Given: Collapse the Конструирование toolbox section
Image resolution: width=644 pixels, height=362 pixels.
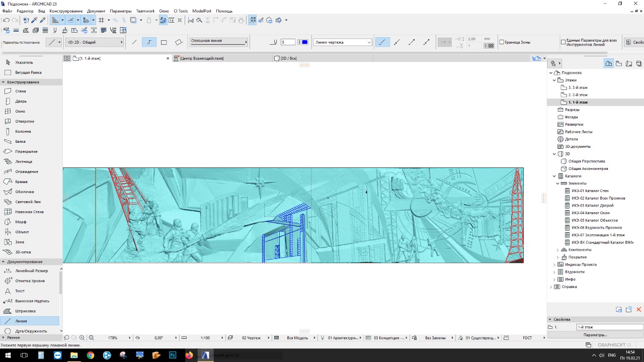Looking at the screenshot, I should point(4,82).
